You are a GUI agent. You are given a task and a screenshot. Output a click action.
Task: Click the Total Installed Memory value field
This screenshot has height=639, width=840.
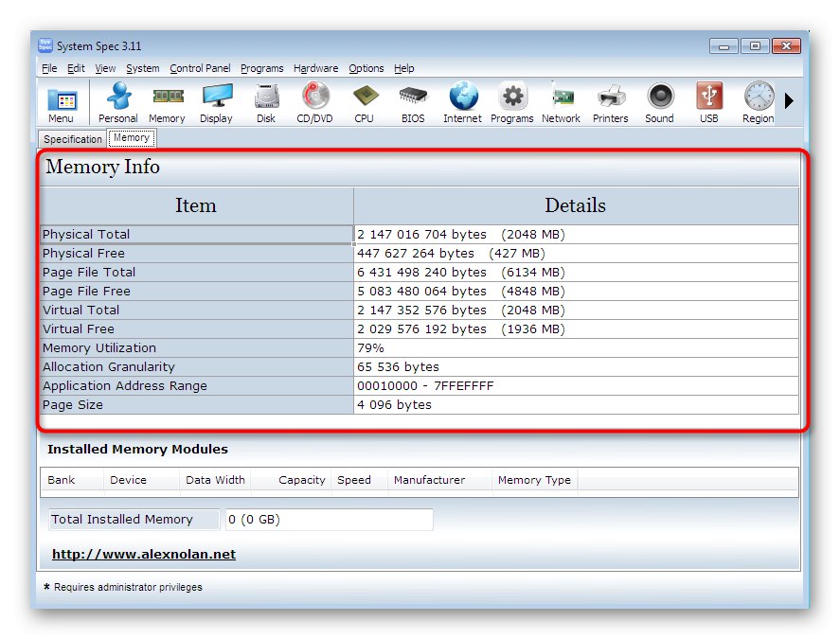click(x=330, y=520)
